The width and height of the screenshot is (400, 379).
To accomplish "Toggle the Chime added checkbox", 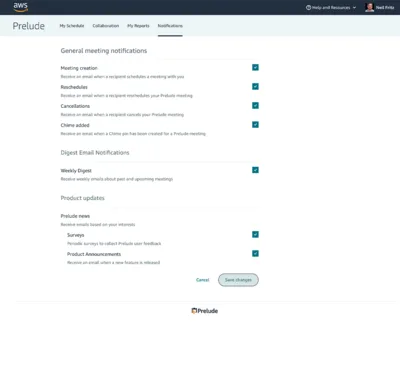I will tap(255, 124).
